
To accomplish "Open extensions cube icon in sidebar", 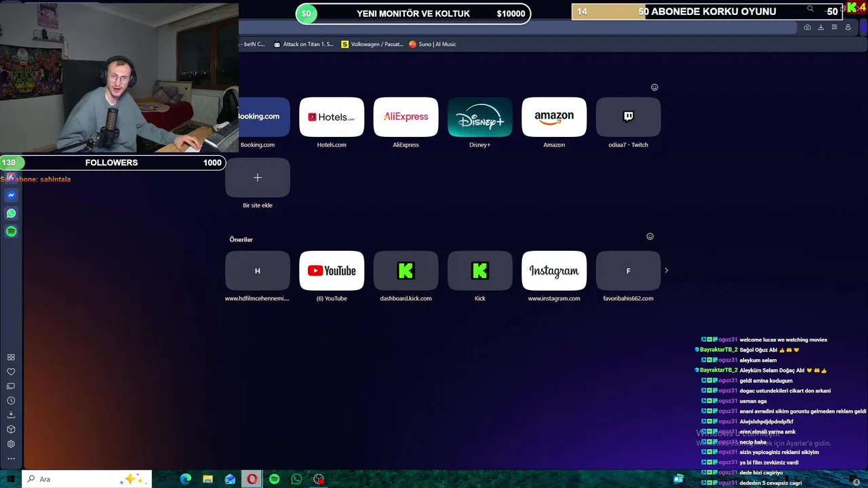I will click(11, 430).
